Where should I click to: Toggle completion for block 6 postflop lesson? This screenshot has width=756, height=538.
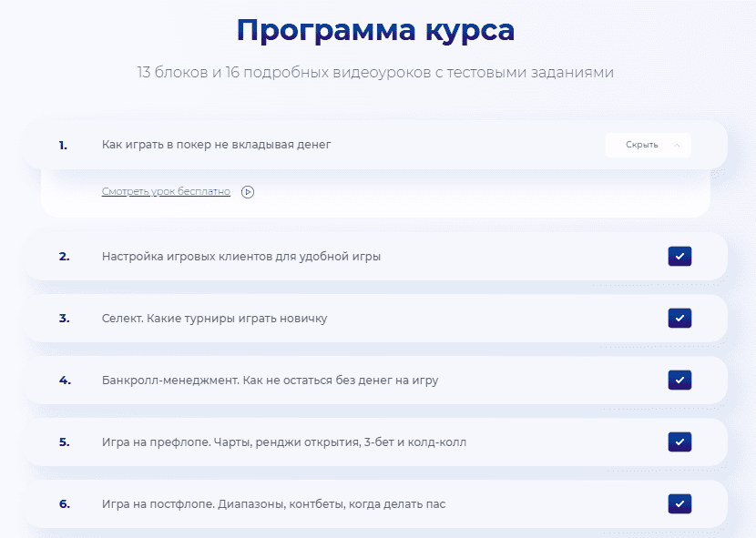(679, 503)
